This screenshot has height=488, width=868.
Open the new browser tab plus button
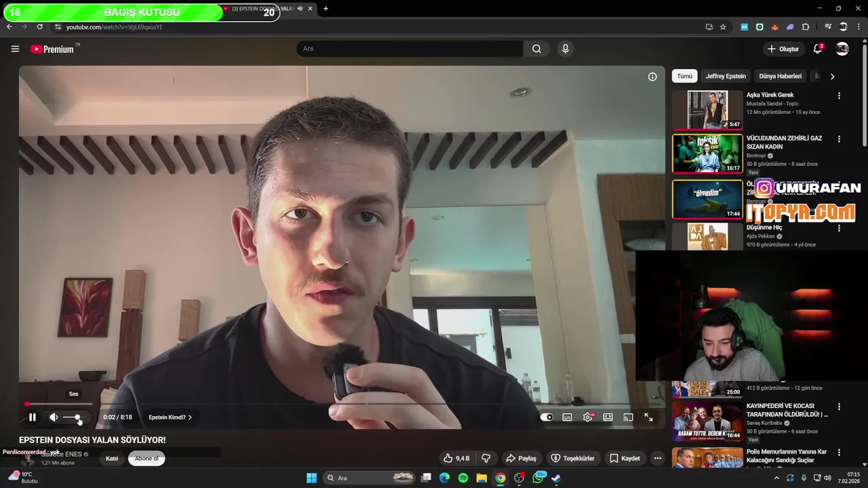(x=325, y=9)
